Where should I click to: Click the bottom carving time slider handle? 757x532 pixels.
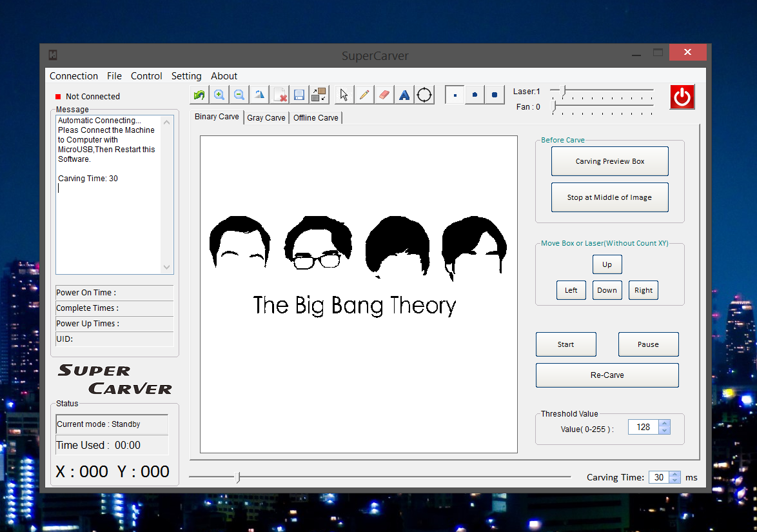coord(237,477)
